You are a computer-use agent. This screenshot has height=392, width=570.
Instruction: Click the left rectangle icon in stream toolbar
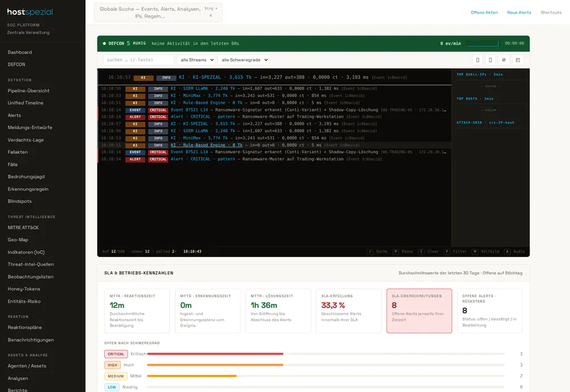(x=478, y=60)
